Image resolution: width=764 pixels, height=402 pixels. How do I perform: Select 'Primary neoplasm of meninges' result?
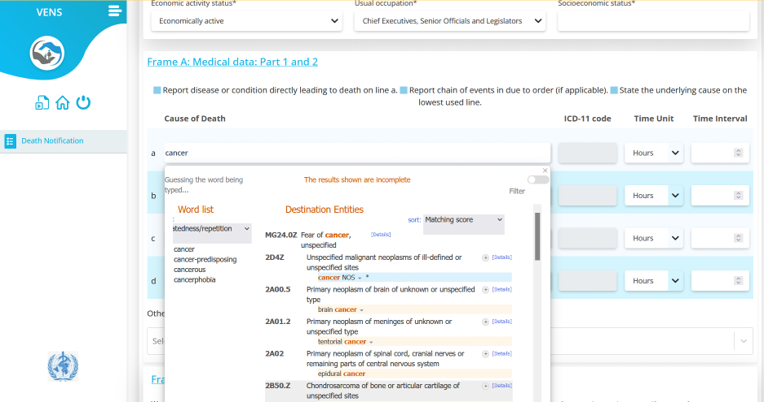click(x=379, y=326)
